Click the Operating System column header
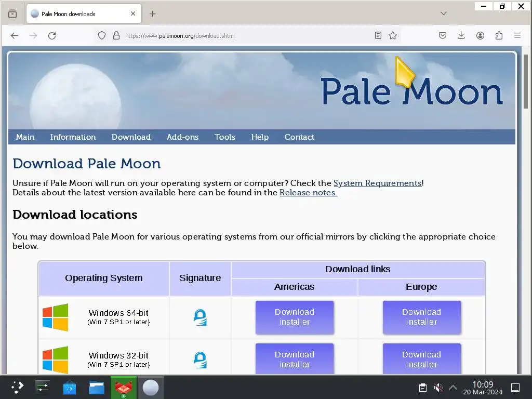Image resolution: width=532 pixels, height=399 pixels. click(104, 278)
